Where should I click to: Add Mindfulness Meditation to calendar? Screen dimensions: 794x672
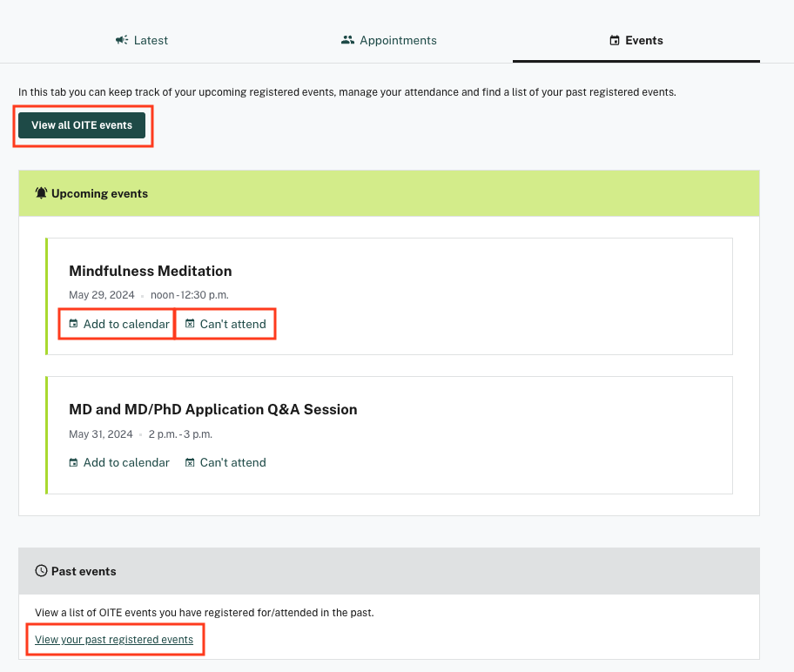point(119,324)
